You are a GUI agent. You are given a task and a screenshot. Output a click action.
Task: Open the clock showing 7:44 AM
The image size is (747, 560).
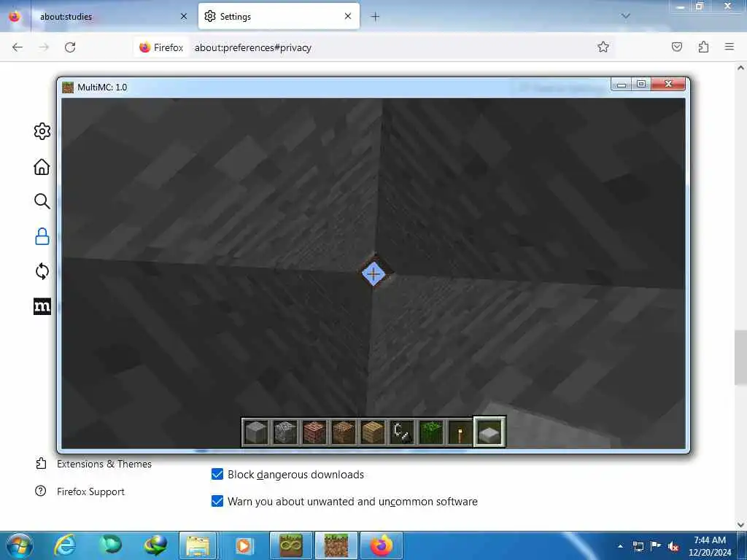[x=710, y=546]
